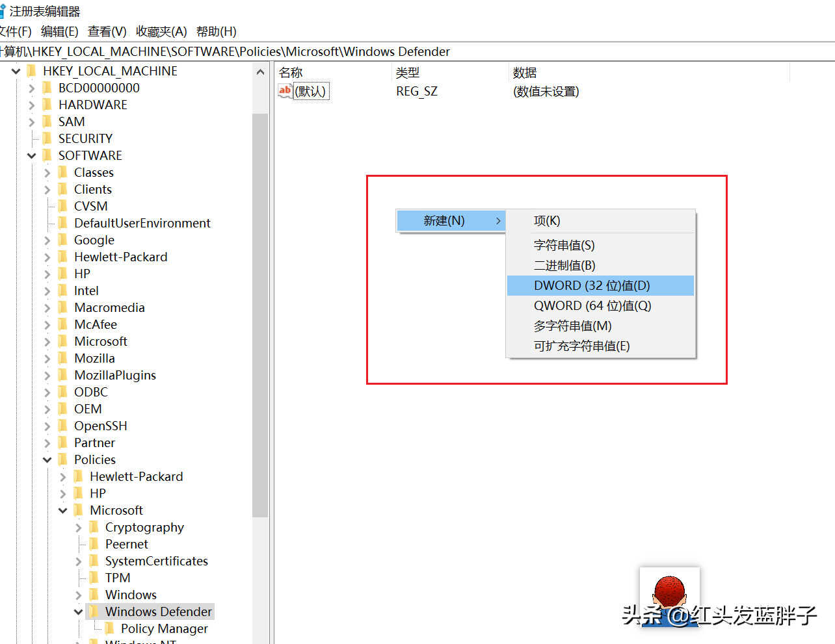The image size is (835, 644).
Task: Click the default string value icon
Action: click(x=285, y=91)
